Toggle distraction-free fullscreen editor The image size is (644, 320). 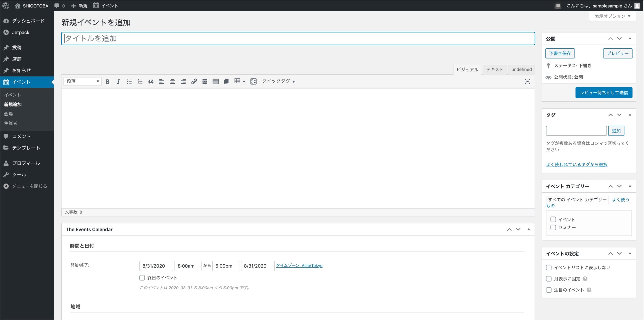(x=528, y=81)
